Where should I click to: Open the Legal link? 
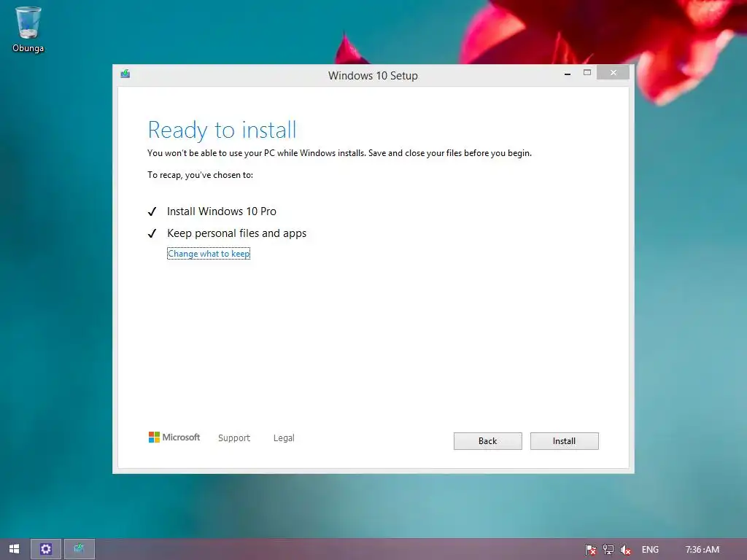point(284,437)
